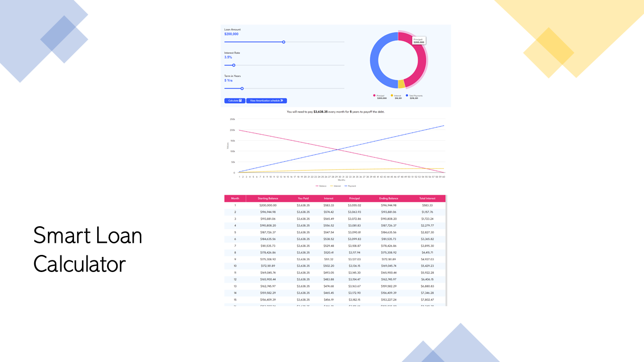Screen dimensions: 644x362
Task: Toggle Principal legend dot under donut chart
Action: [x=374, y=95]
